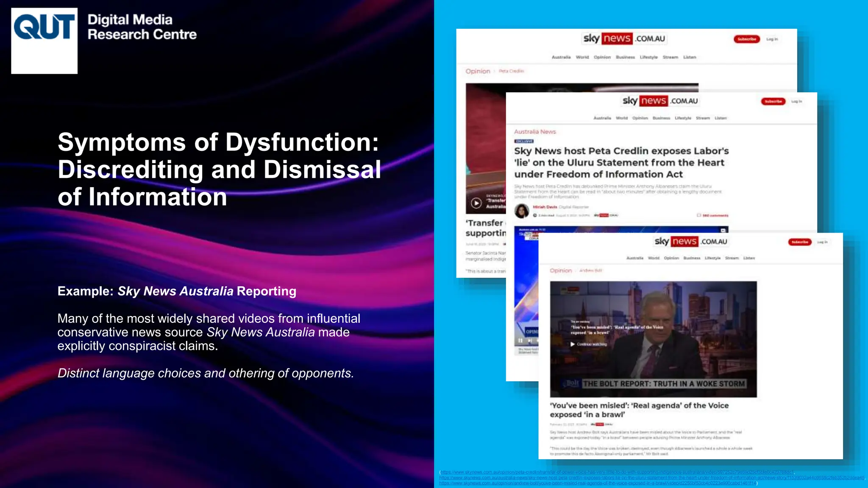This screenshot has width=868, height=488.
Task: Click the 'Digital Media Research Centre' text
Action: point(142,27)
